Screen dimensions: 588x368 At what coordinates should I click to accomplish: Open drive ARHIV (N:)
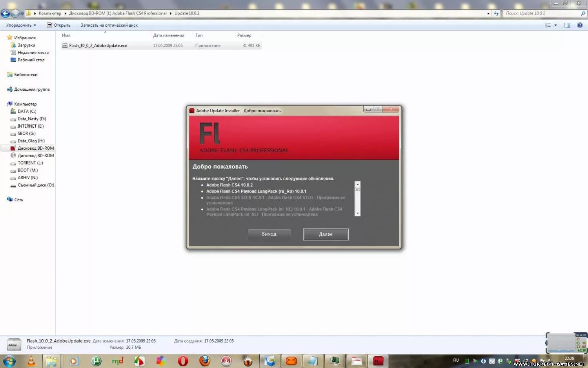[x=27, y=178]
